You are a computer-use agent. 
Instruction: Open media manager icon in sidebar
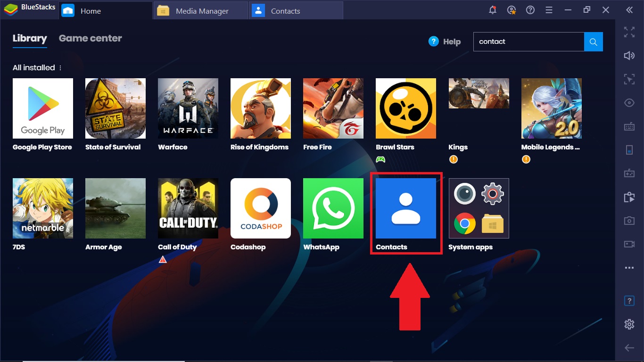[629, 197]
